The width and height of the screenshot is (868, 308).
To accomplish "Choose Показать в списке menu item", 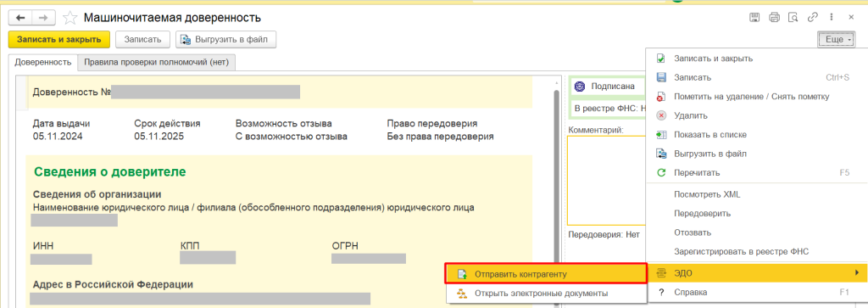I will pyautogui.click(x=756, y=135).
